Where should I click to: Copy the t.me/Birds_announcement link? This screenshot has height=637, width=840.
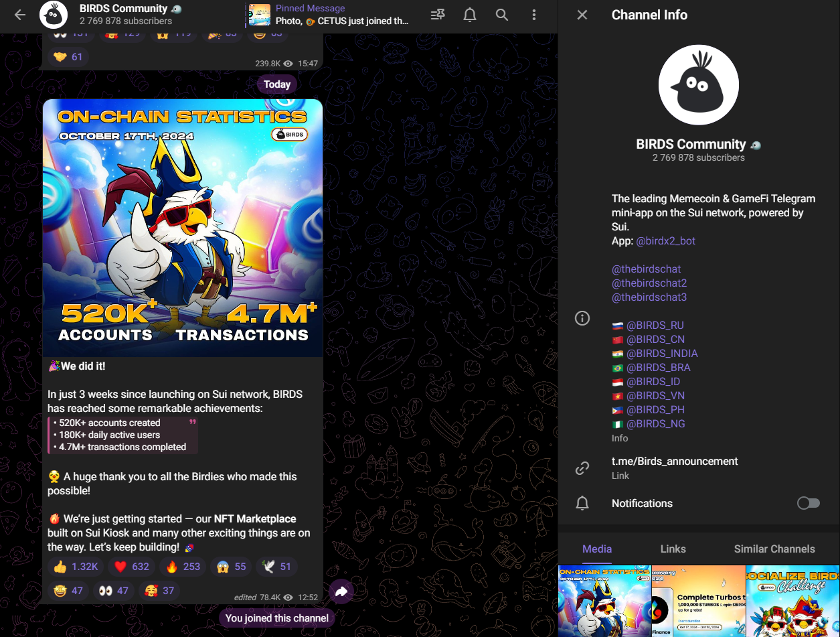675,462
